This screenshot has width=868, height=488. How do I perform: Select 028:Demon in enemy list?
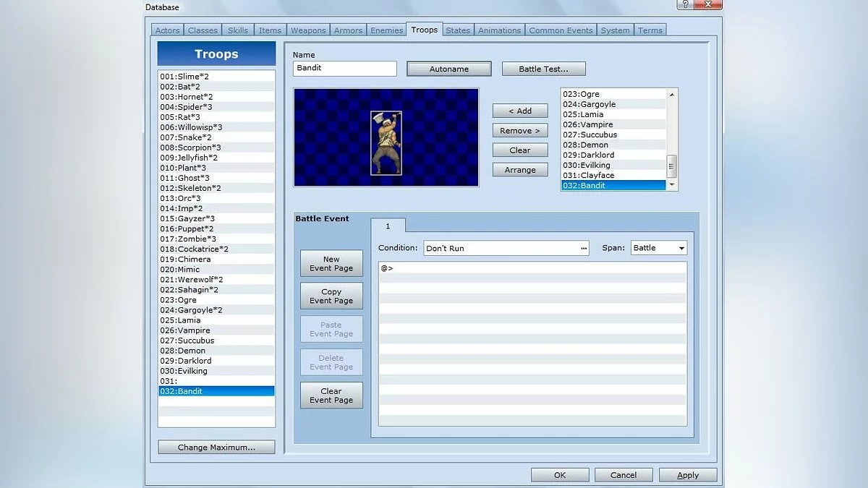613,145
